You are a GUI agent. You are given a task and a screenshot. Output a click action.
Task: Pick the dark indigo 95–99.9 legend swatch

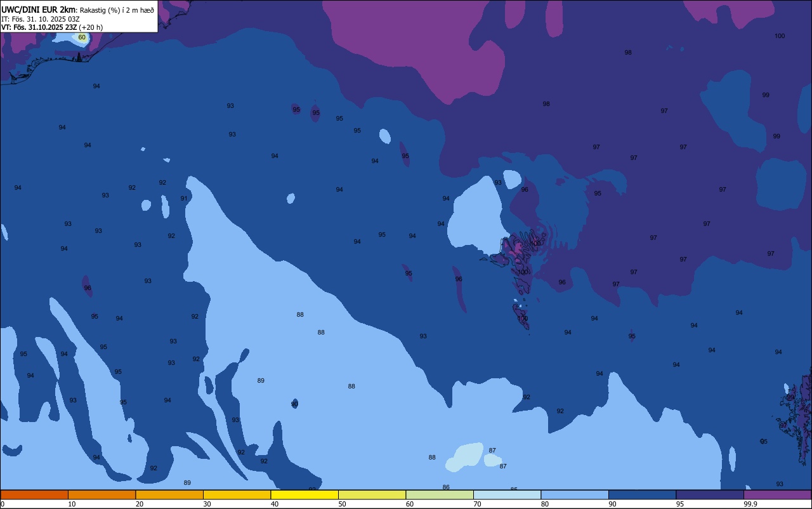(710, 494)
